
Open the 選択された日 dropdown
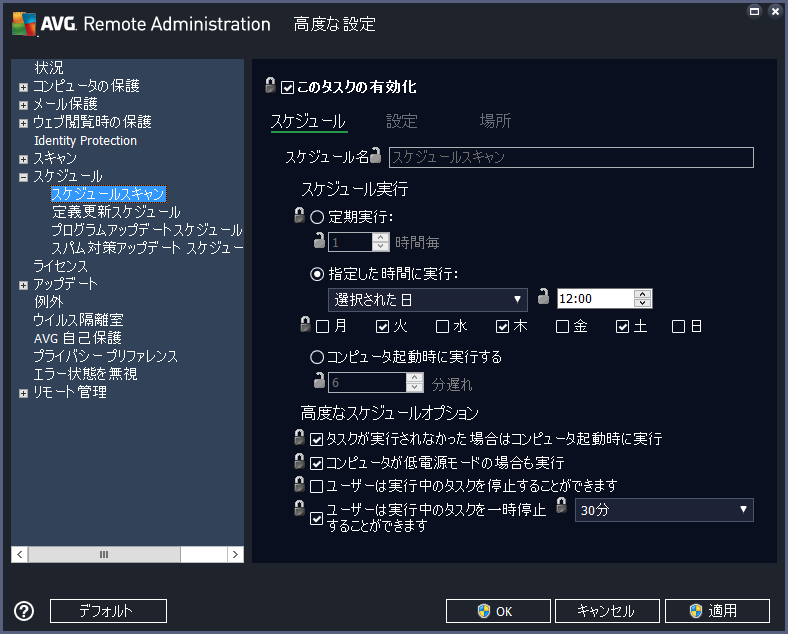tap(428, 300)
